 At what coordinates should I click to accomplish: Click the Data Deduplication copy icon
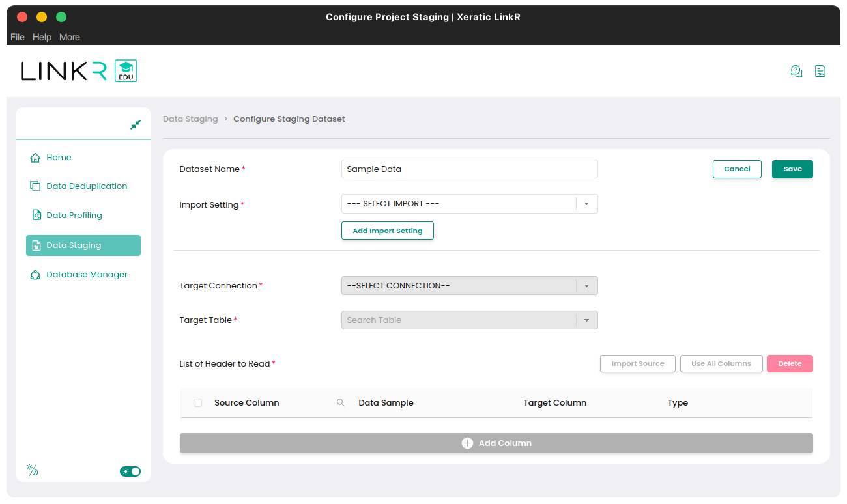click(x=35, y=186)
